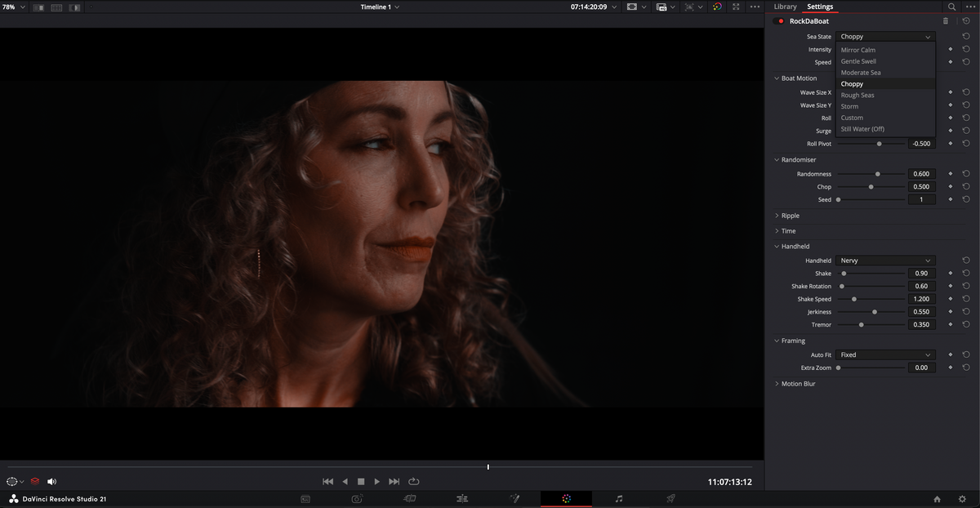Viewport: 980px width, 508px height.
Task: Switch to the Settings tab
Action: (x=820, y=7)
